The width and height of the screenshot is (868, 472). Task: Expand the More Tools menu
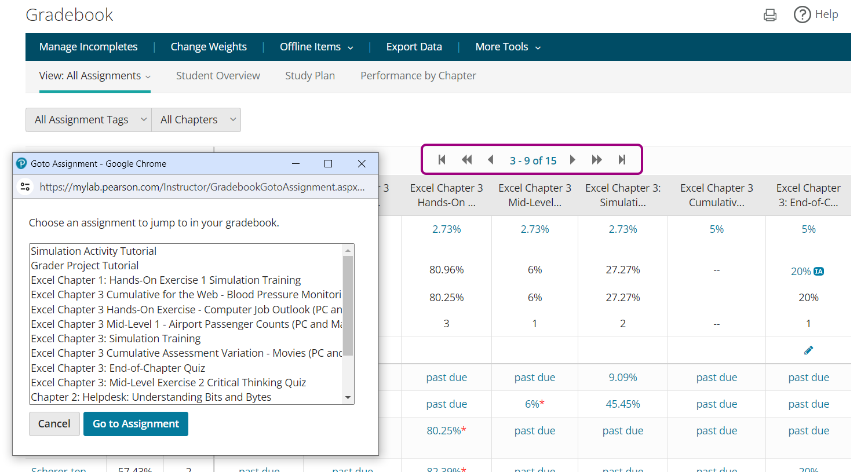(x=508, y=47)
